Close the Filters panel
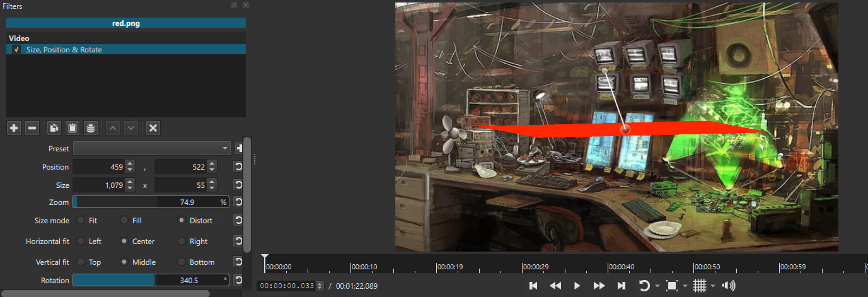The height and width of the screenshot is (297, 868). [x=245, y=5]
